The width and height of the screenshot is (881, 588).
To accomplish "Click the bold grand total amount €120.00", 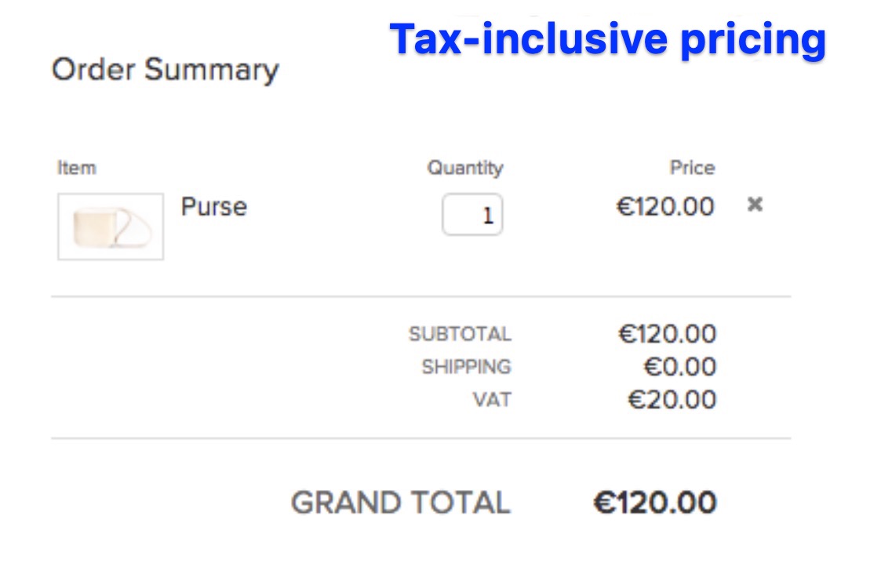I will pos(654,503).
